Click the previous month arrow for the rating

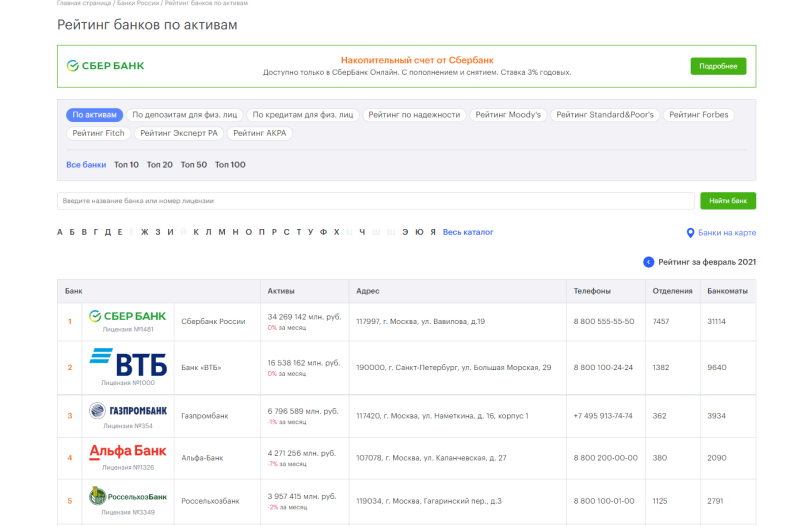[x=648, y=262]
